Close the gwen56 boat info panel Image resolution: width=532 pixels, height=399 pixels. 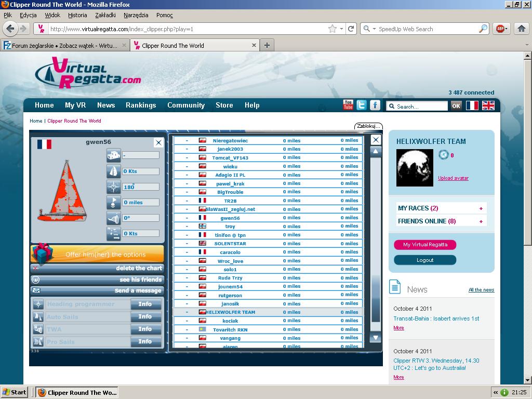(158, 142)
